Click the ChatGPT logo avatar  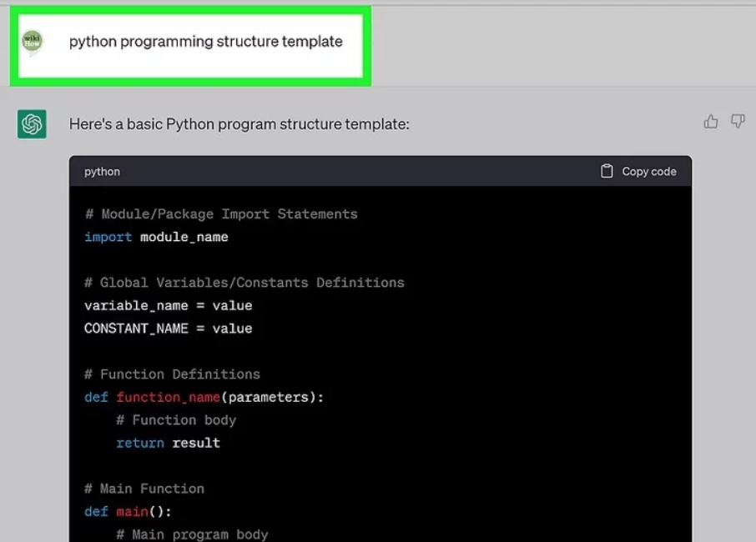32,124
